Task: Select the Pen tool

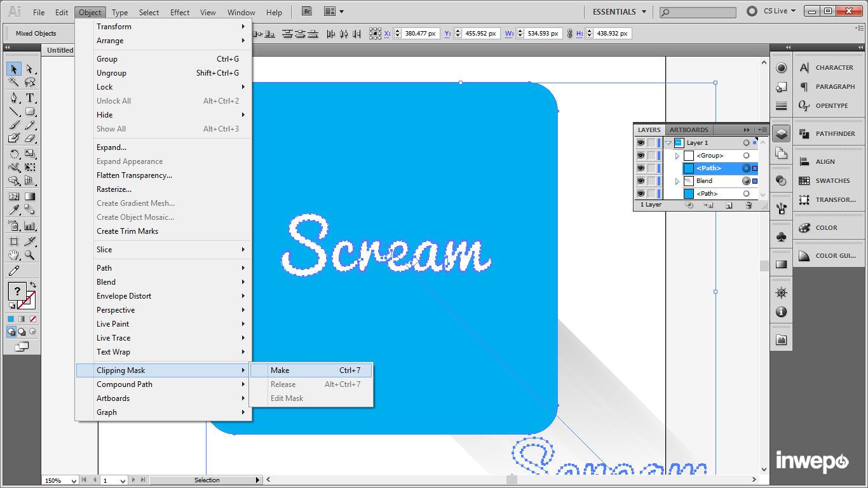Action: pyautogui.click(x=13, y=98)
